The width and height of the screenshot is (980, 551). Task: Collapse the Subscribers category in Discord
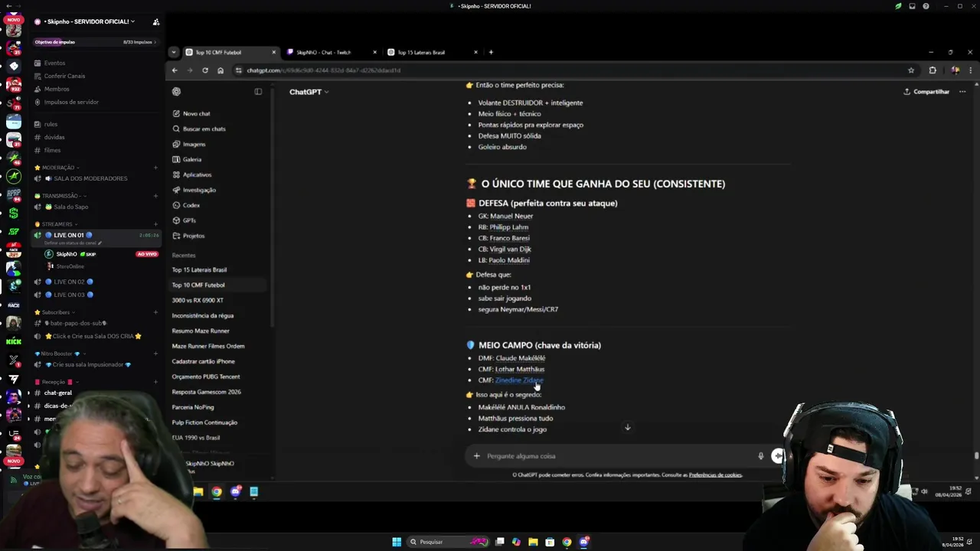[55, 312]
